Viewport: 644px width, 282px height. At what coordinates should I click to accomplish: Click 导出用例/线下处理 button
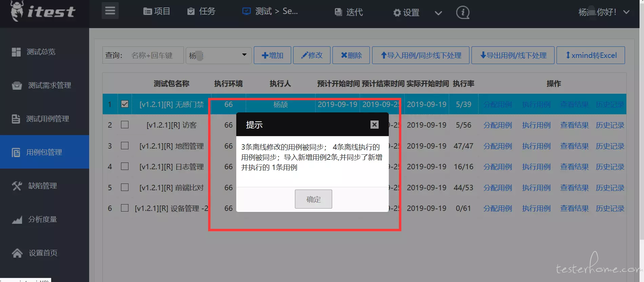pyautogui.click(x=513, y=55)
